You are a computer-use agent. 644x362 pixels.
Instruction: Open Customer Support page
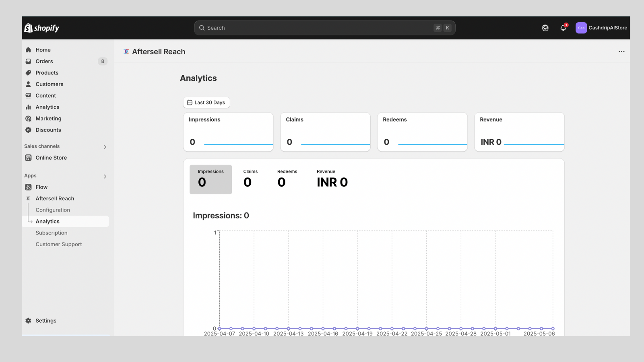[59, 244]
